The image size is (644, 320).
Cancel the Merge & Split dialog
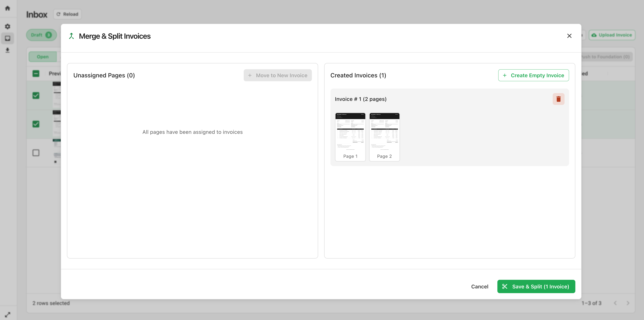point(479,287)
